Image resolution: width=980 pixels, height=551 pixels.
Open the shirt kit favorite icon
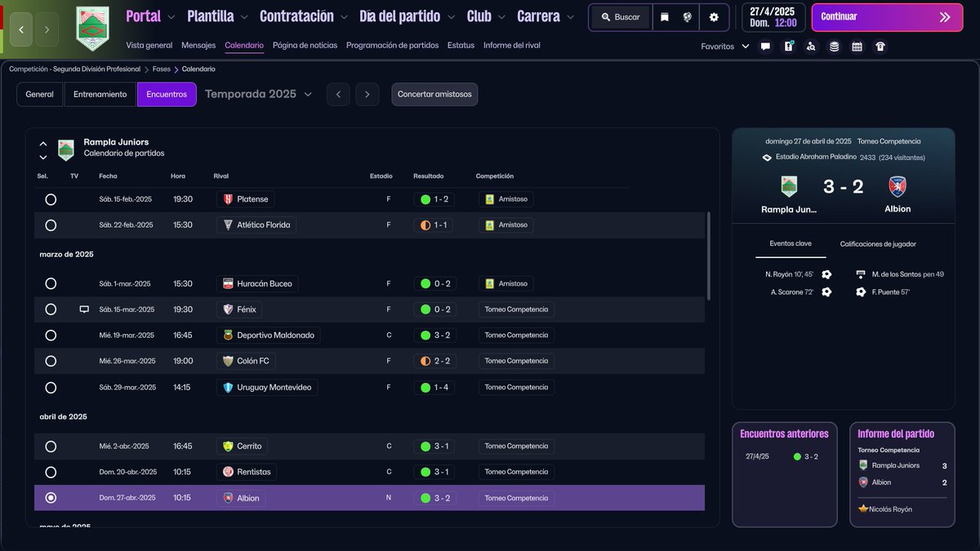880,47
